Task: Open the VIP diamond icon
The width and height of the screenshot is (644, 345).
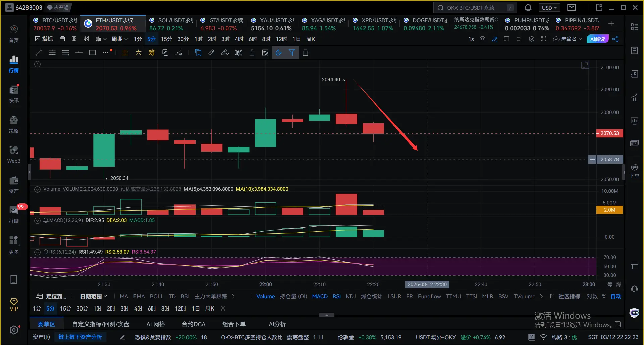Action: [x=14, y=305]
